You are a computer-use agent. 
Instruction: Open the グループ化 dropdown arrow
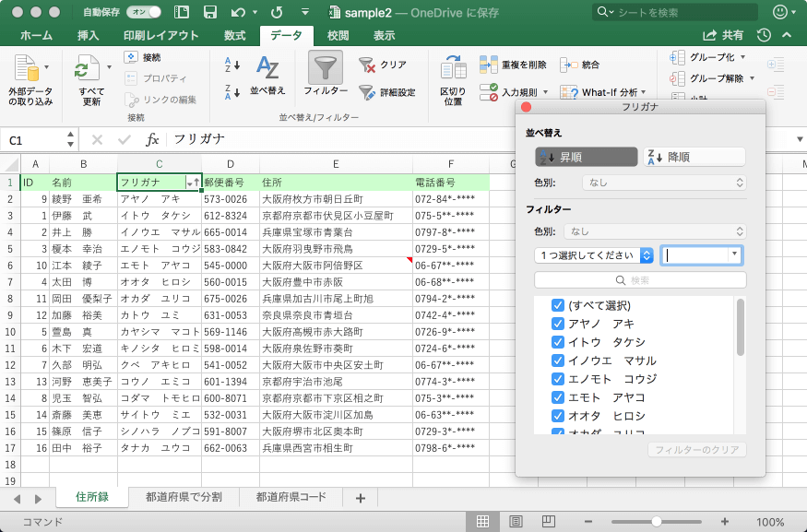tap(742, 57)
